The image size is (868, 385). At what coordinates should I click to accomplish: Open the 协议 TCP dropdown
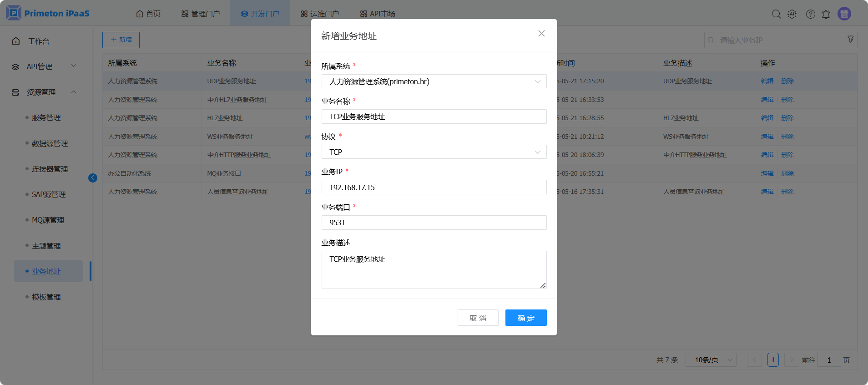tap(434, 152)
